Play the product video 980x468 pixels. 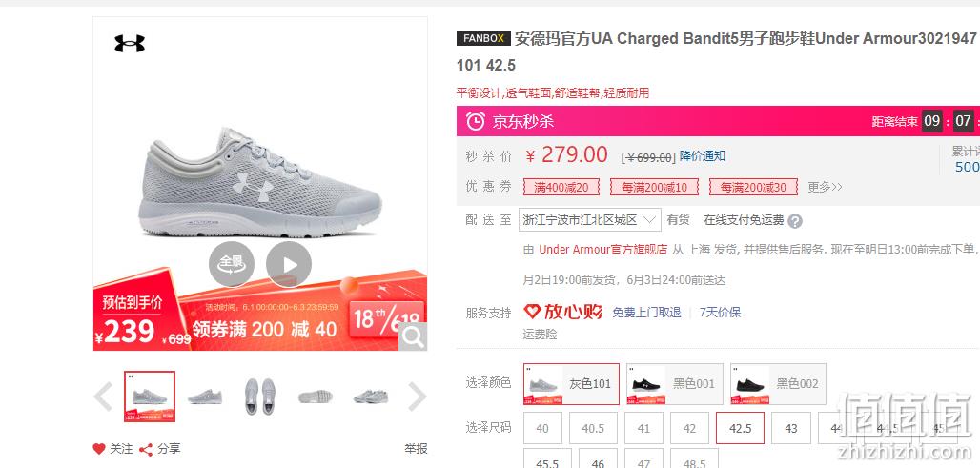289,264
